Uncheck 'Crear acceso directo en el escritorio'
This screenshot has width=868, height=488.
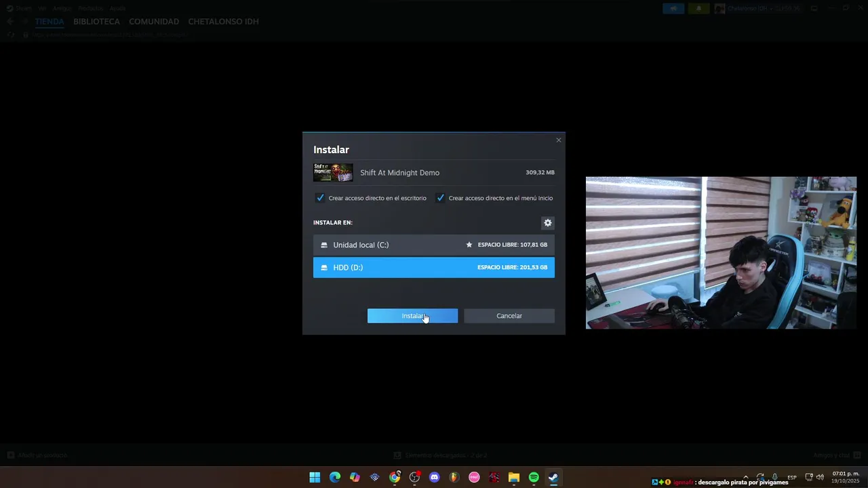click(x=320, y=198)
